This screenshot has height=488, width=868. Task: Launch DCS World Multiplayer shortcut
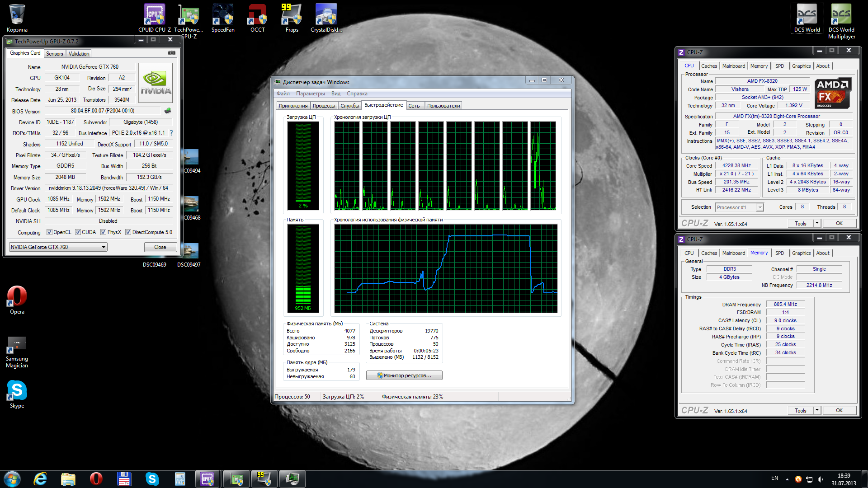click(x=841, y=21)
